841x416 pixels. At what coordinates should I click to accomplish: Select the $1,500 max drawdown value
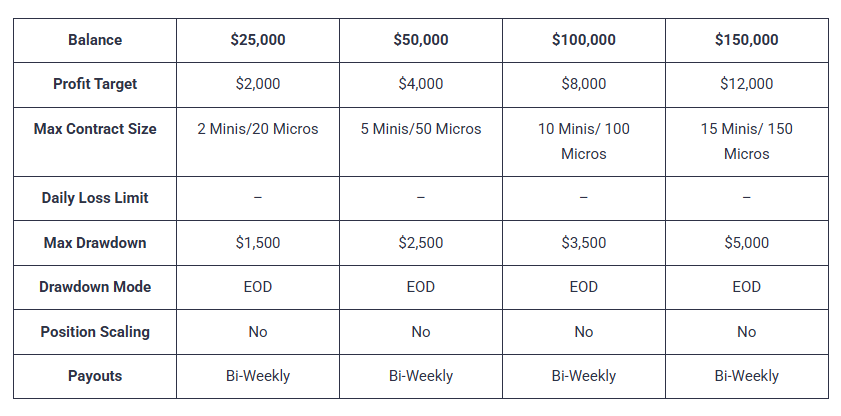[x=258, y=243]
